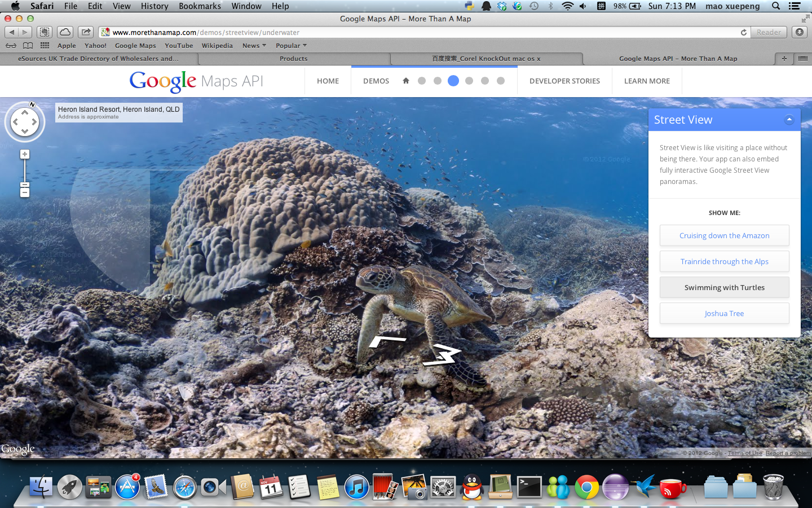Click Trainride through the Alps button
The width and height of the screenshot is (812, 508).
[x=724, y=261]
